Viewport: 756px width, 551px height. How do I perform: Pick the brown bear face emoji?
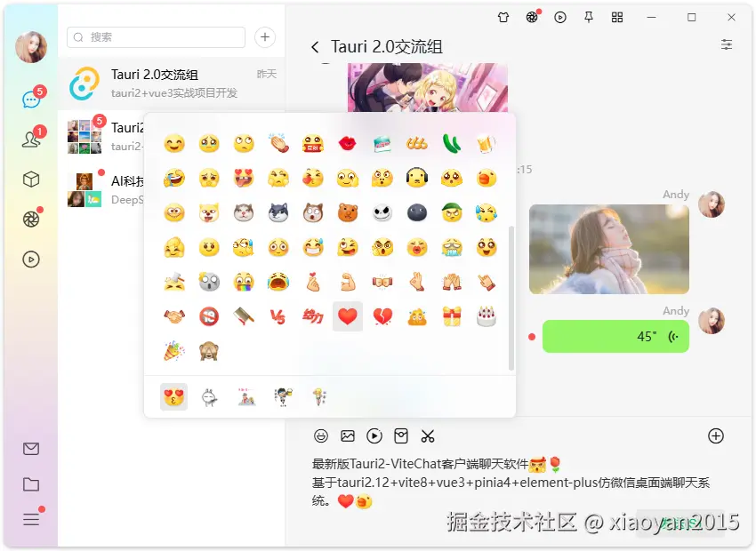[x=348, y=212]
